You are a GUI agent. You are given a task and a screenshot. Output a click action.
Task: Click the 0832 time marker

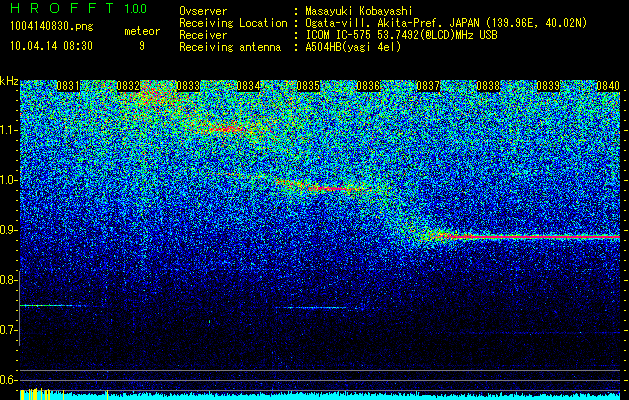click(128, 86)
